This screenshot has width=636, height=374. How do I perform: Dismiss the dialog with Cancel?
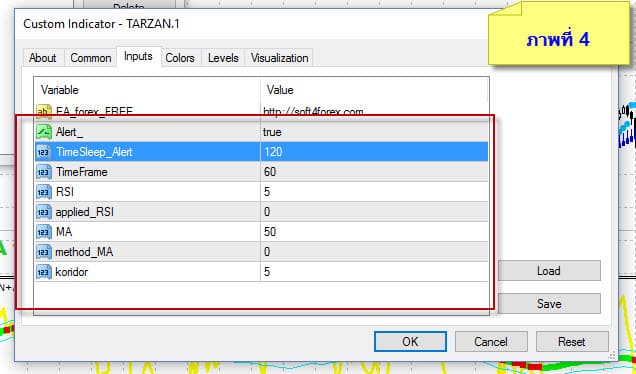click(x=491, y=342)
